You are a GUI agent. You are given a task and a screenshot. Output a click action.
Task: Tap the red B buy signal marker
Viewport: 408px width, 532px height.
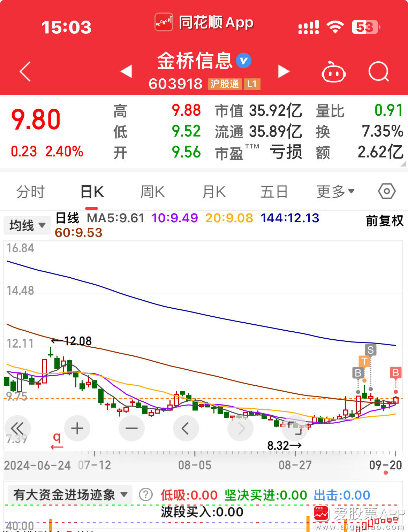point(395,373)
